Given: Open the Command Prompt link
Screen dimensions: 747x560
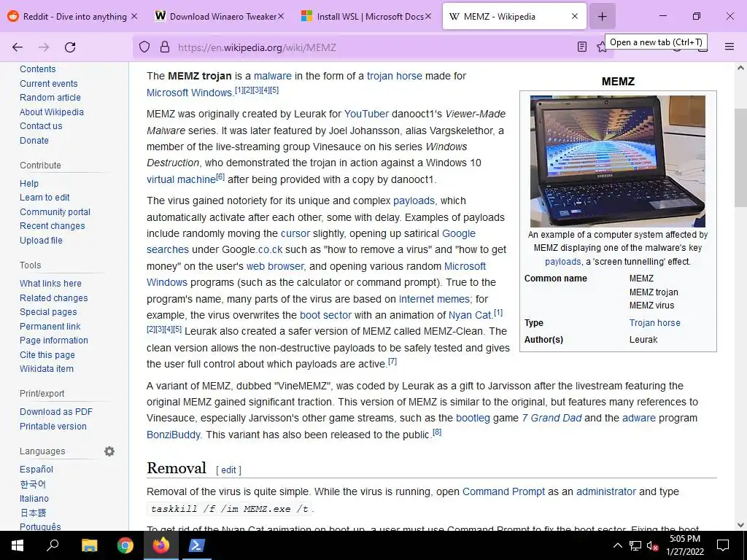Looking at the screenshot, I should pyautogui.click(x=503, y=491).
